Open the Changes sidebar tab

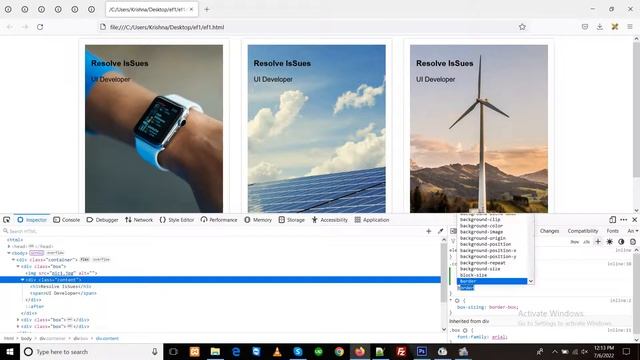[549, 231]
